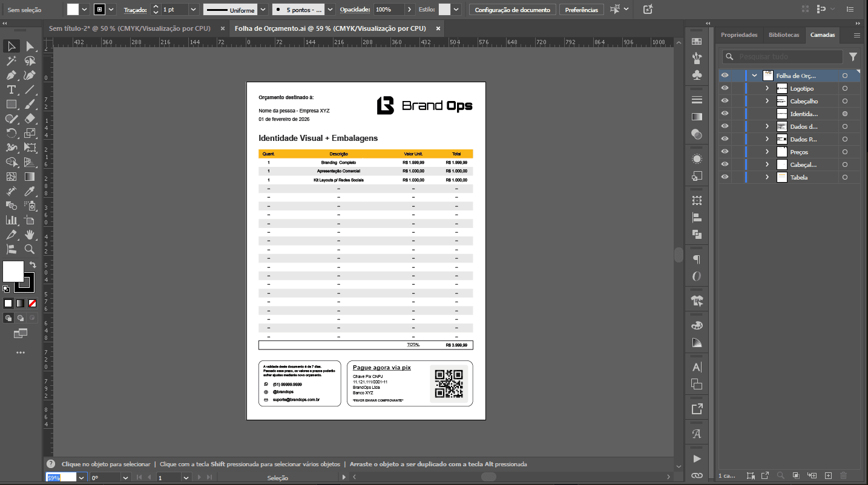Hide the Preços layer

tap(725, 152)
